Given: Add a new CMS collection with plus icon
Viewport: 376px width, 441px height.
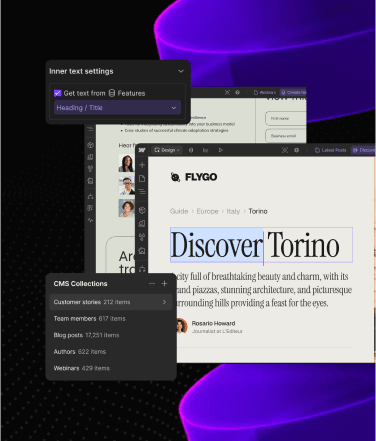Looking at the screenshot, I should [x=164, y=283].
